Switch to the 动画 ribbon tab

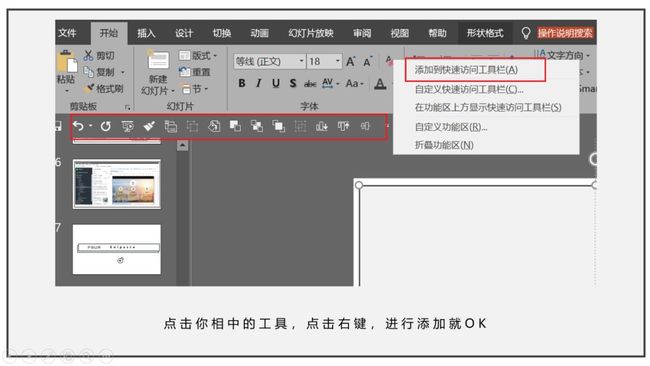260,33
